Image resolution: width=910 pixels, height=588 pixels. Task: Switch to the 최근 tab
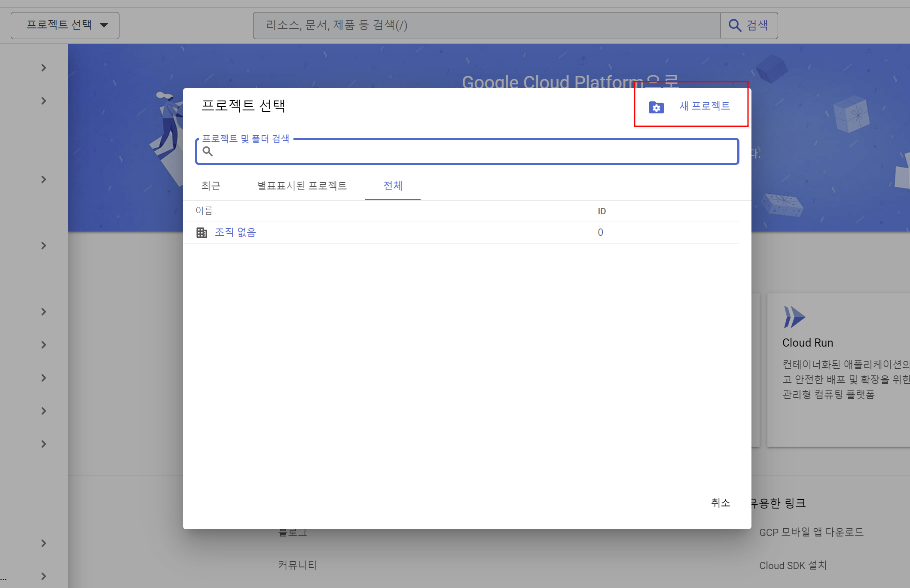(x=211, y=186)
